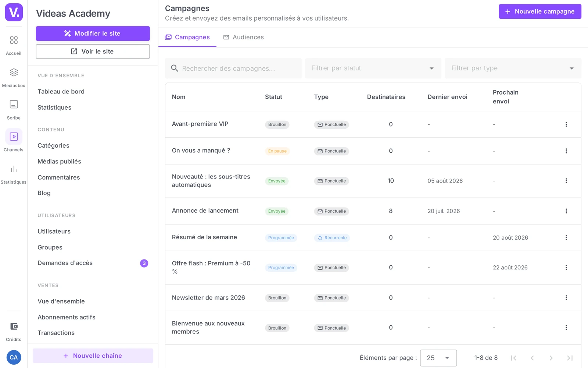588x368 pixels.
Task: Open actions menu for Bienvenue aux nouveaux membres
Action: tap(566, 328)
